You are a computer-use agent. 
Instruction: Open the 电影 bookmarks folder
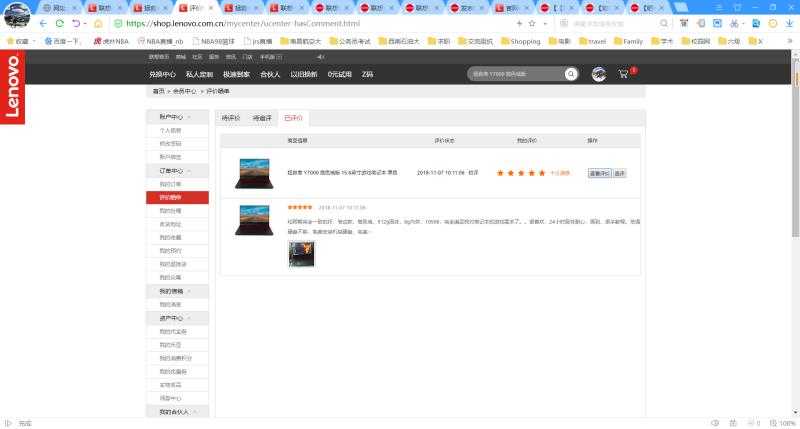tap(559, 41)
